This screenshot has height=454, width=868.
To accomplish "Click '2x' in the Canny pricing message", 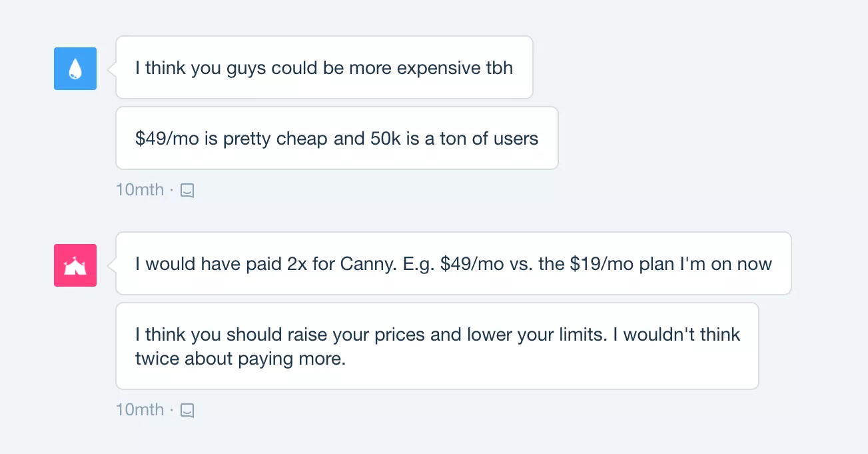I will coord(296,264).
